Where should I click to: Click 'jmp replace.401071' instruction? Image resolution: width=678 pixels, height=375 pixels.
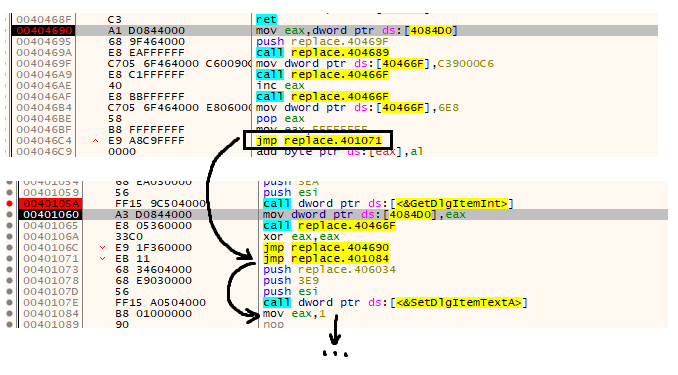click(x=319, y=141)
